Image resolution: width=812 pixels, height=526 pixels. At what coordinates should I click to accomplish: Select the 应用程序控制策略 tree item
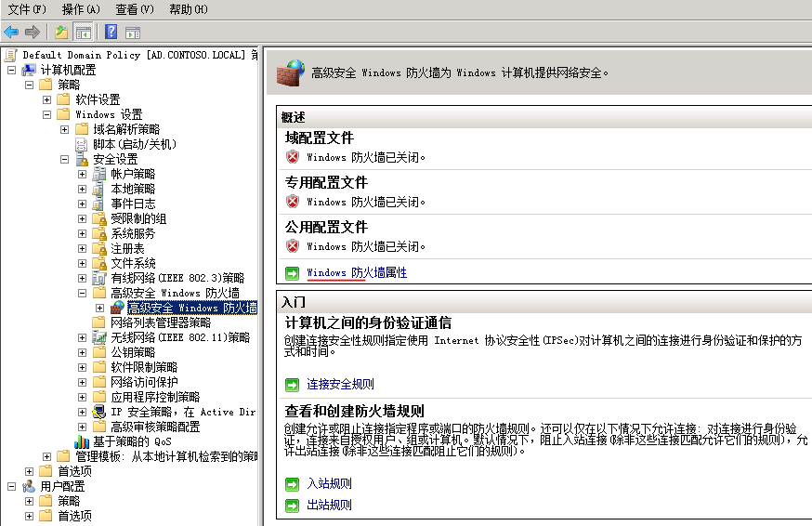click(x=155, y=398)
